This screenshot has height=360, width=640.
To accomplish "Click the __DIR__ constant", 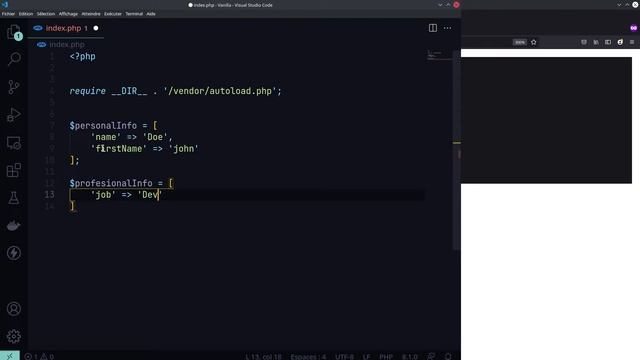I will click(129, 91).
